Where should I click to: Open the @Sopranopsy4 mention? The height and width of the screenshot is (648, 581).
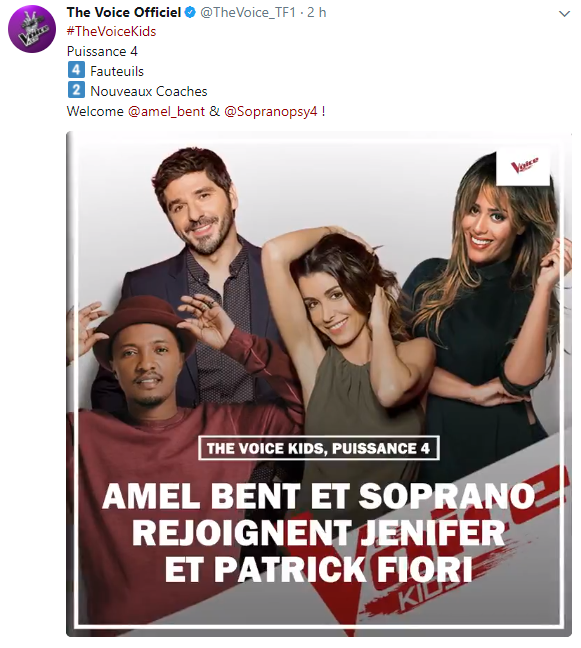tap(271, 112)
